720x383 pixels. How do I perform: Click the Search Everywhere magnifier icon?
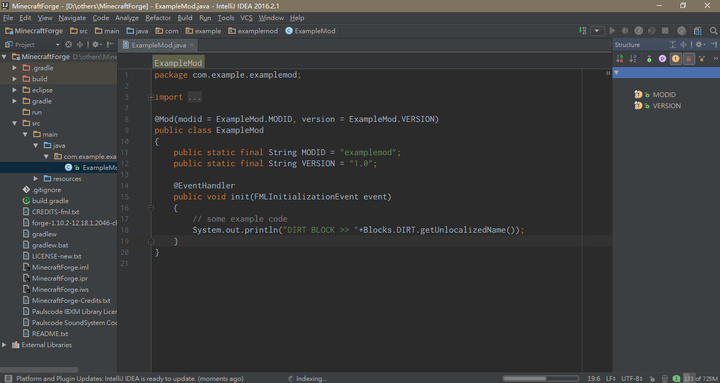tap(713, 31)
